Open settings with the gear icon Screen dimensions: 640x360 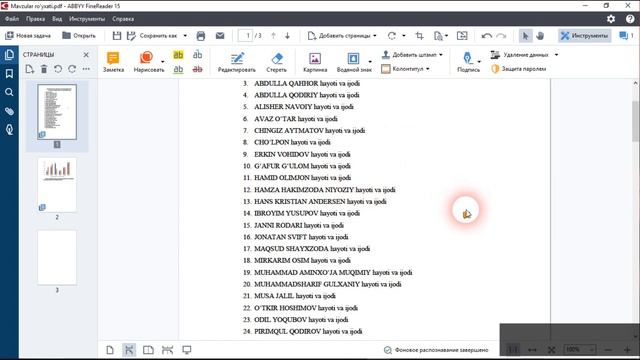click(x=611, y=19)
